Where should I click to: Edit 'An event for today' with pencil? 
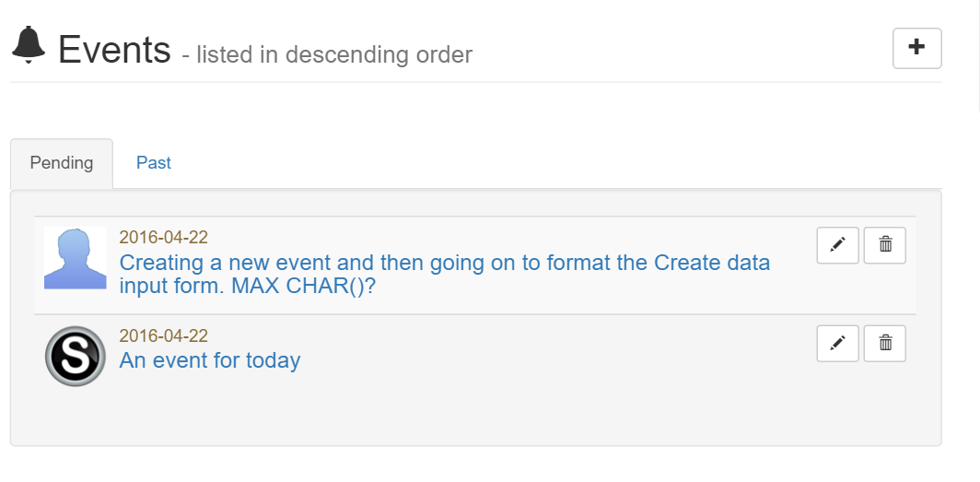(837, 343)
